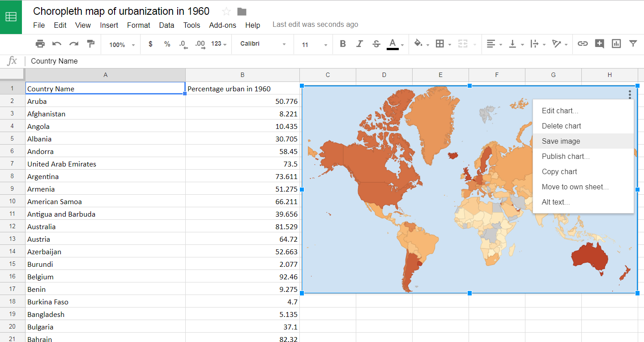
Task: Select row 10 header
Action: [12, 201]
